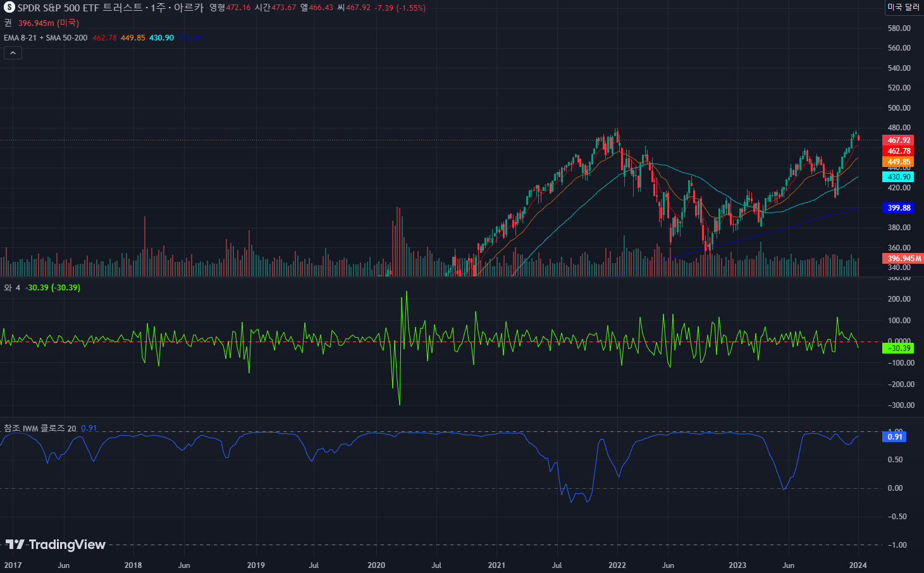The image size is (924, 573).
Task: Click the 500.00 price scale label
Action: point(899,108)
